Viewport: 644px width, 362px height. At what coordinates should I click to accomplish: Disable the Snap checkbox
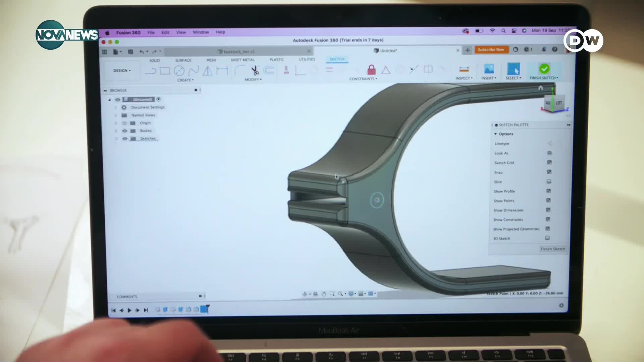click(549, 172)
